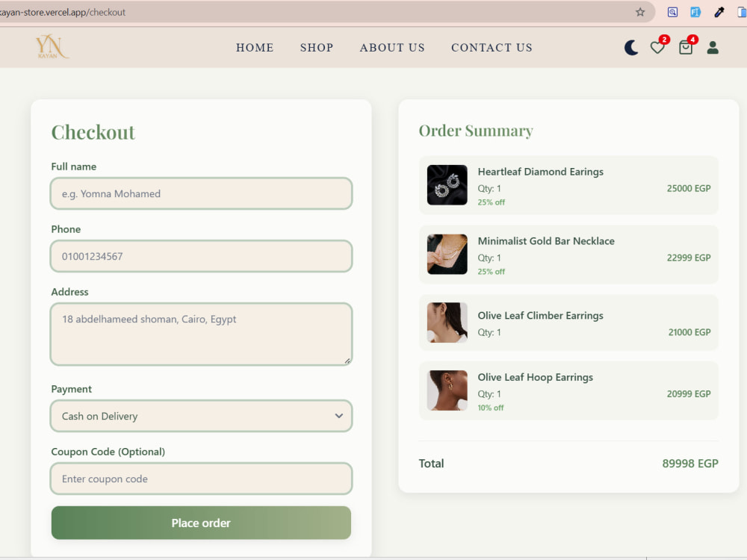Open the wishlist heart icon
Viewport: 747px width, 560px height.
(658, 48)
